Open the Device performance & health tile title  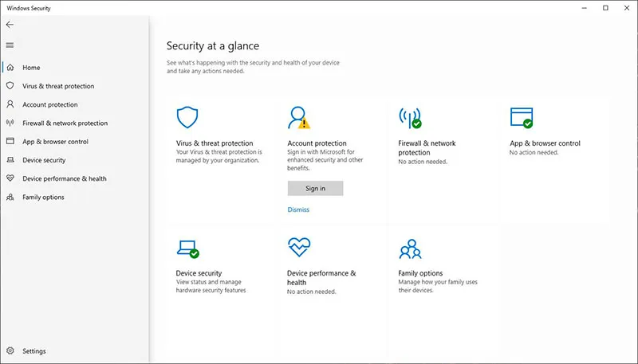pyautogui.click(x=321, y=278)
